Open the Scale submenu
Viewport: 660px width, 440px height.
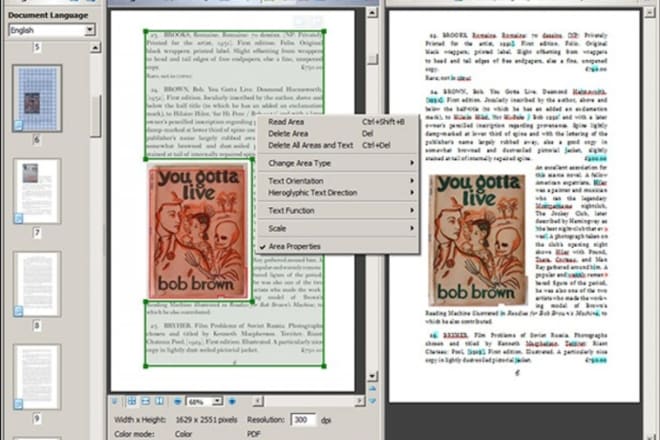(x=338, y=228)
